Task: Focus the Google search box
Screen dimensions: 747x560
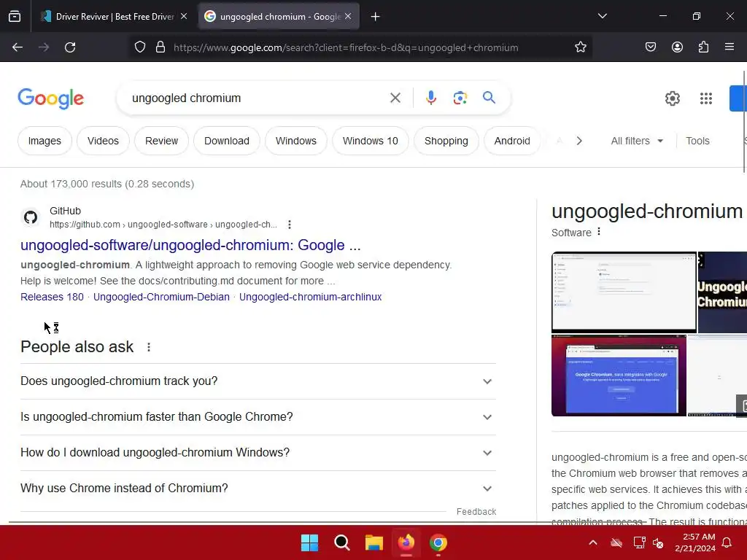Action: pos(258,98)
